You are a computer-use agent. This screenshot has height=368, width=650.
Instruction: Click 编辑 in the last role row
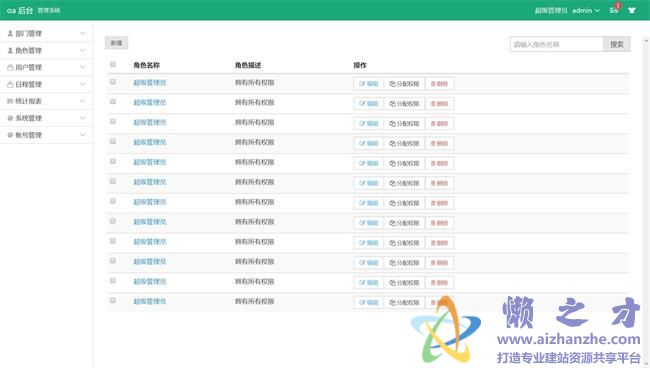tap(369, 303)
